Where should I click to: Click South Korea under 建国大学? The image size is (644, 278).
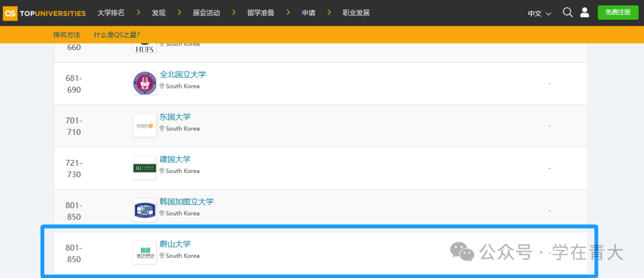pos(183,171)
